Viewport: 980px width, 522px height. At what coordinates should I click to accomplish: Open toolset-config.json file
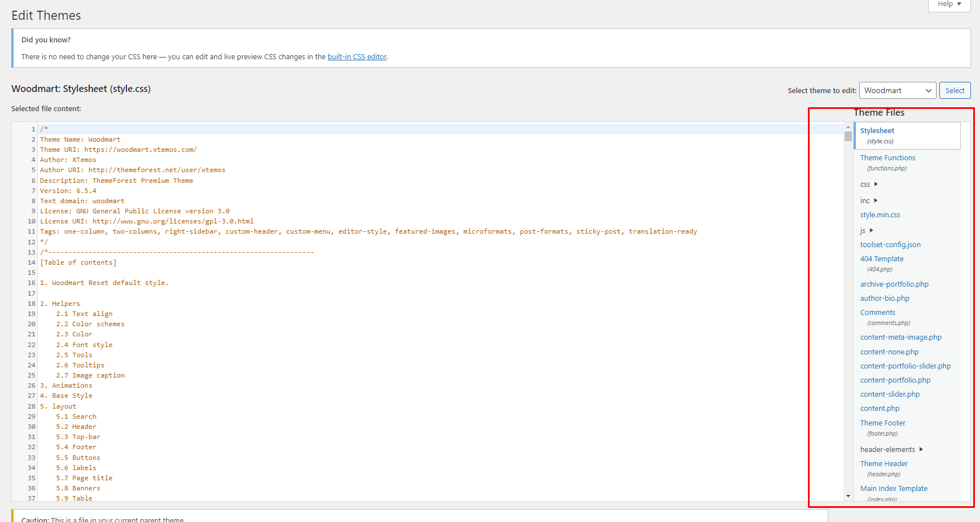(890, 245)
